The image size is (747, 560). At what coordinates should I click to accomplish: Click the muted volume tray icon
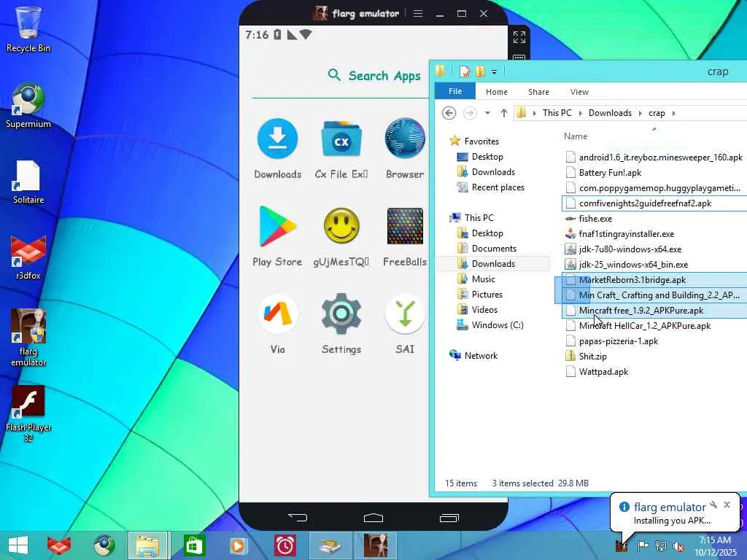point(678,546)
